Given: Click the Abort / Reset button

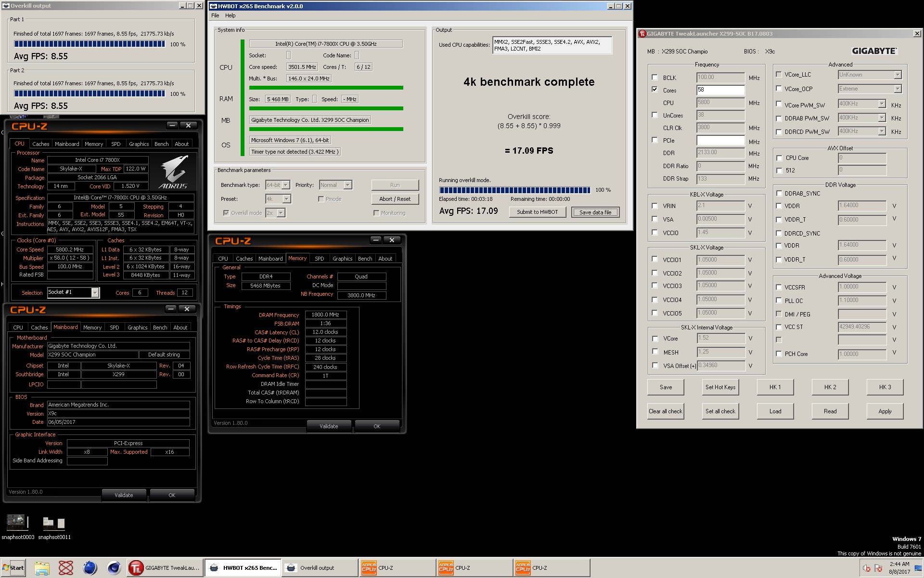Looking at the screenshot, I should coord(395,199).
